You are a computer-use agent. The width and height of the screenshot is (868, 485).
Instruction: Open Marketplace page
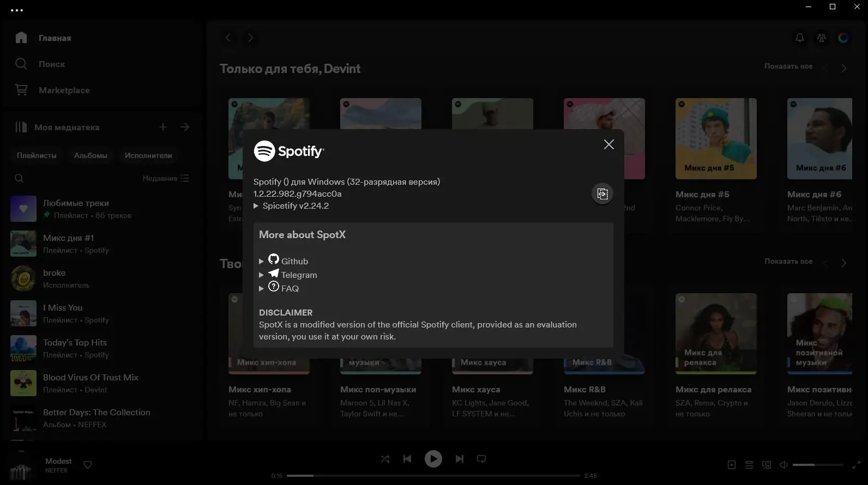(x=52, y=90)
